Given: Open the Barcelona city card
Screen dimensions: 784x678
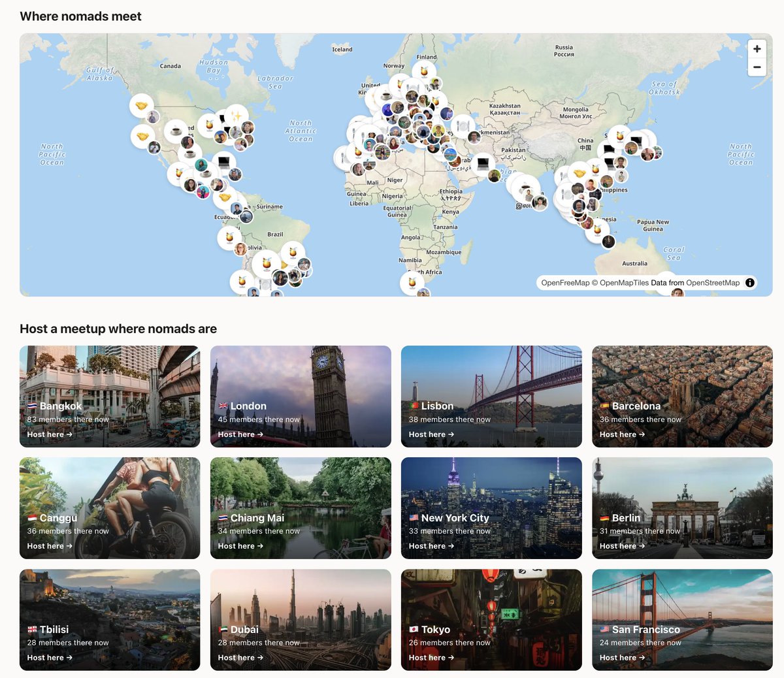Looking at the screenshot, I should tap(682, 396).
